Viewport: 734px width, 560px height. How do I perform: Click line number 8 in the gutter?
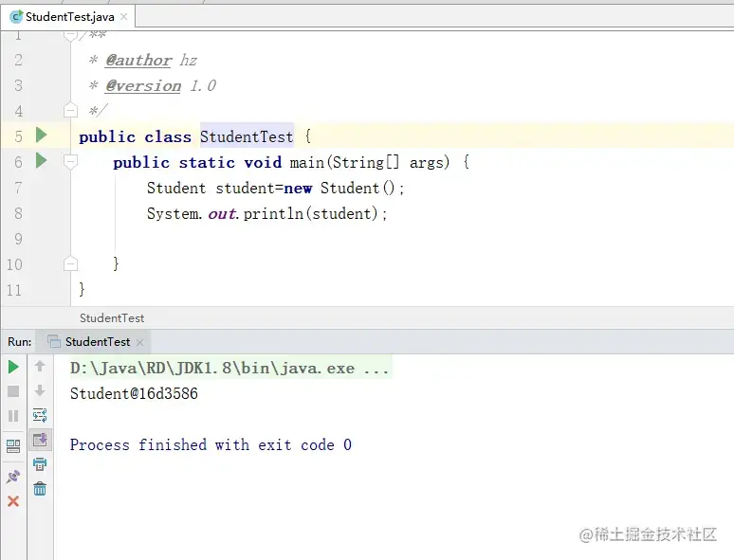click(18, 213)
